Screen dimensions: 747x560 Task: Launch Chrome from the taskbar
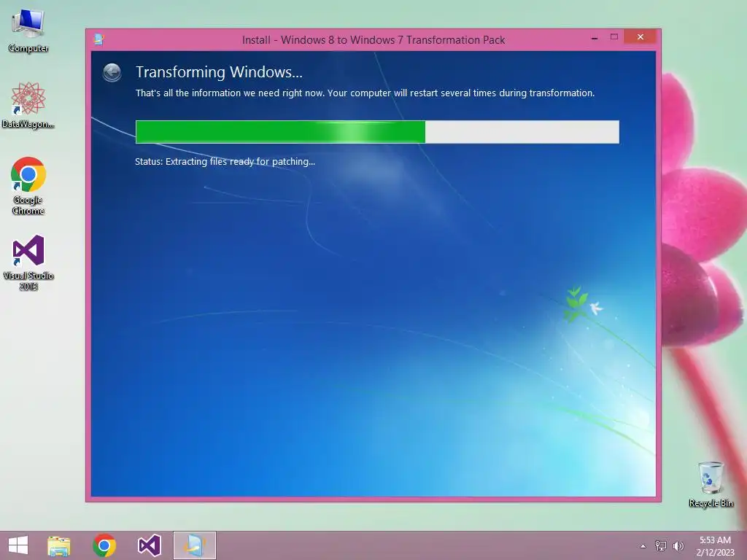tap(104, 545)
